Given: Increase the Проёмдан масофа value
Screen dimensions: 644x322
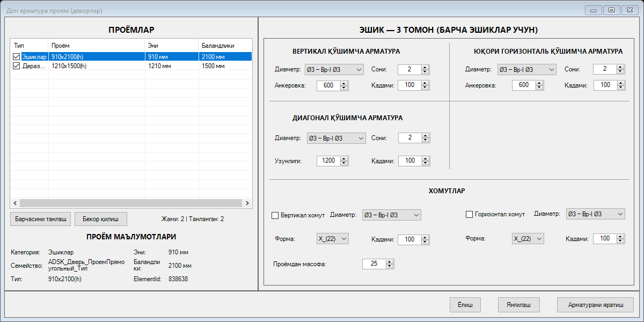Looking at the screenshot, I should (390, 261).
